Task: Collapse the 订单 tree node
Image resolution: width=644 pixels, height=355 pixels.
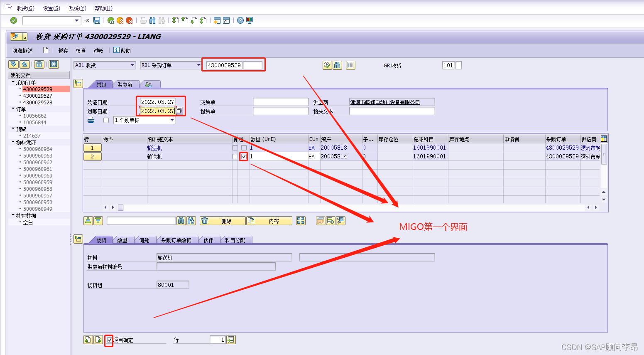Action: [x=13, y=109]
